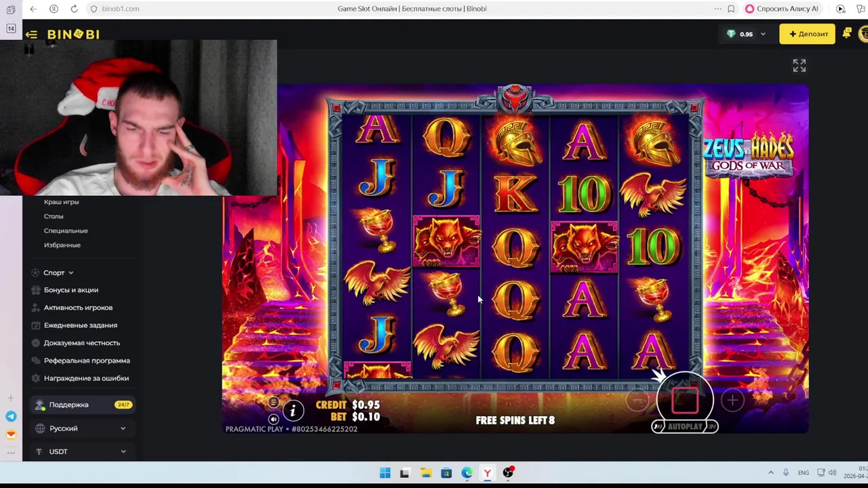
Task: Click the shield icon in address bar
Action: (94, 9)
